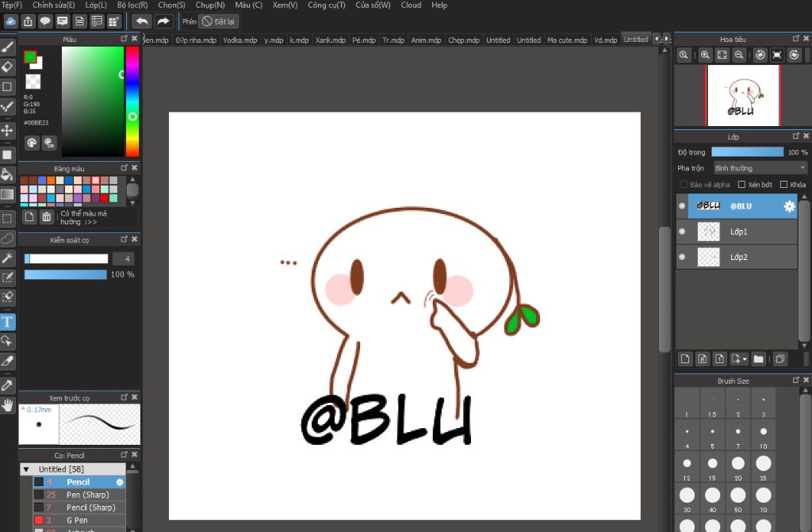Screen dimensions: 812x532
Task: Open the Pha trộn blending dropdown
Action: (x=760, y=168)
